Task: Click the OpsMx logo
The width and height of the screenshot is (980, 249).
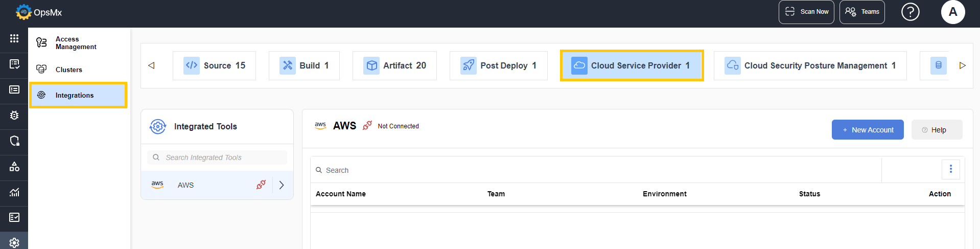Action: tap(39, 12)
